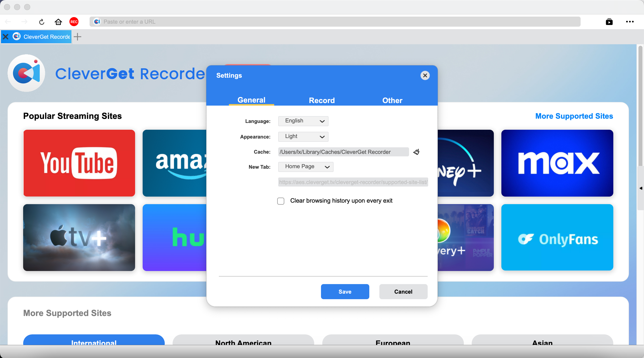Select the North American sites category
The image size is (644, 358).
click(x=243, y=340)
